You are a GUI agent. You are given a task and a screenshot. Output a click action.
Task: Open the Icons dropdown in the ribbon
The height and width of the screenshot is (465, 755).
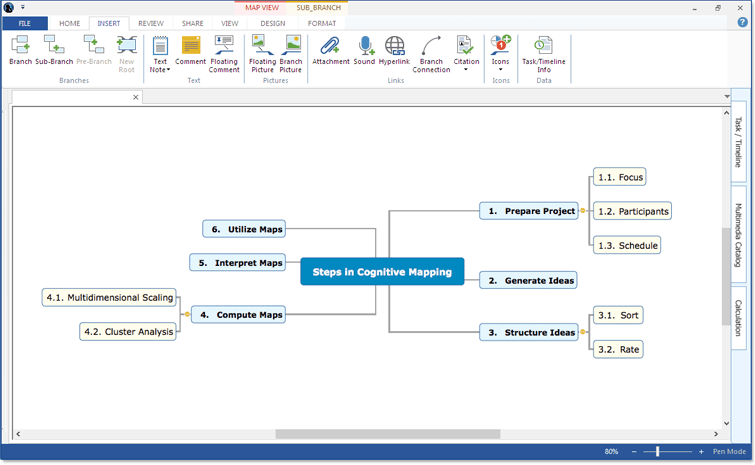point(500,70)
